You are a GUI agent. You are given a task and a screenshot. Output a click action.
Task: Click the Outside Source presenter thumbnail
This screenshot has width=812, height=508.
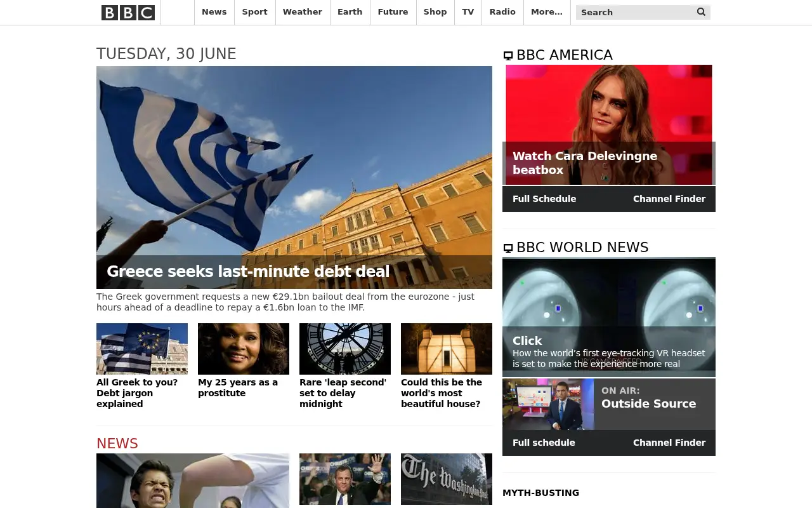[548, 404]
